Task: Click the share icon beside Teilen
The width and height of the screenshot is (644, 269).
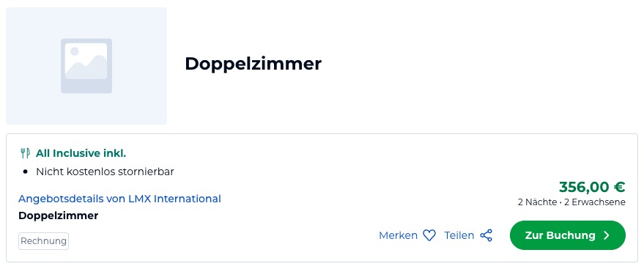Action: tap(486, 235)
